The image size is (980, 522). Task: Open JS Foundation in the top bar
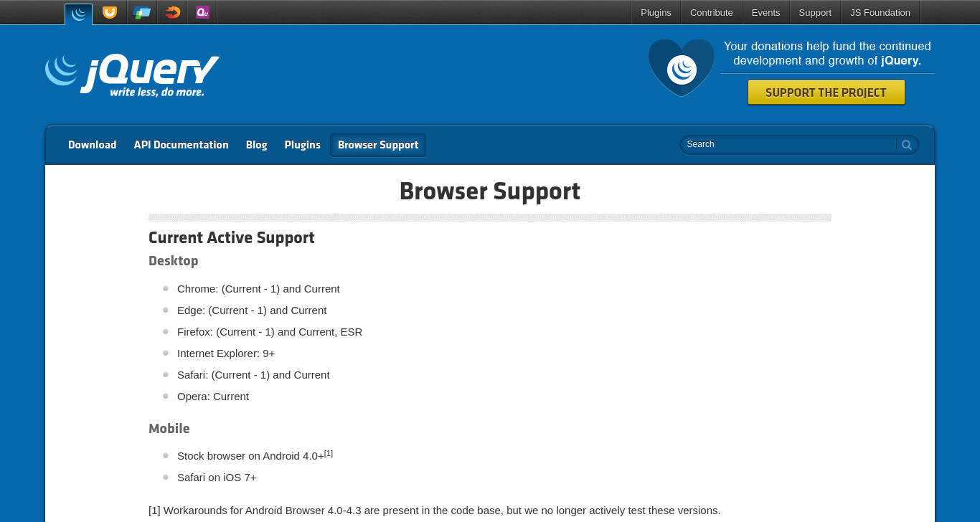(880, 12)
